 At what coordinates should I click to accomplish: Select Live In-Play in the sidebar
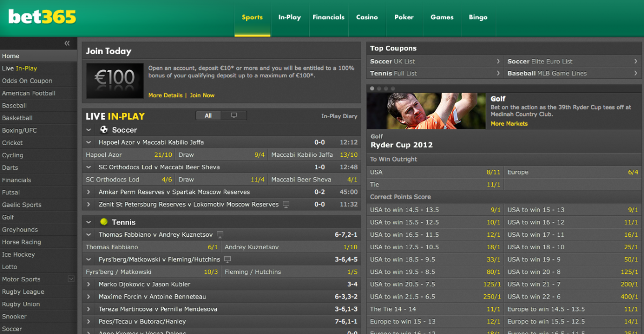tap(39, 68)
